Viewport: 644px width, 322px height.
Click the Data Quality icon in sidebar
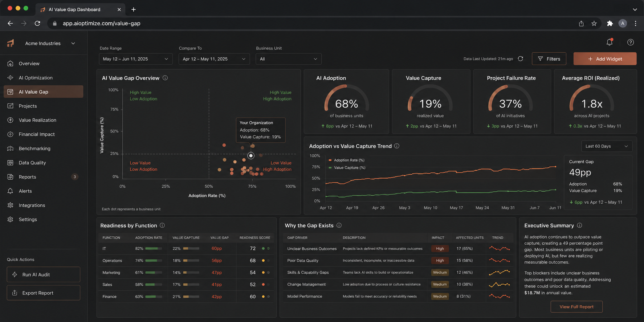click(11, 163)
